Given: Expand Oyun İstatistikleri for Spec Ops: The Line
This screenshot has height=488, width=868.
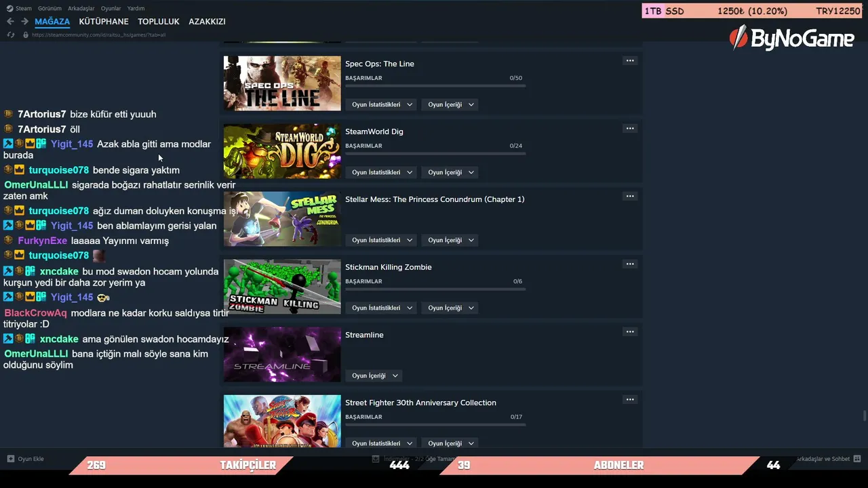Looking at the screenshot, I should (382, 104).
